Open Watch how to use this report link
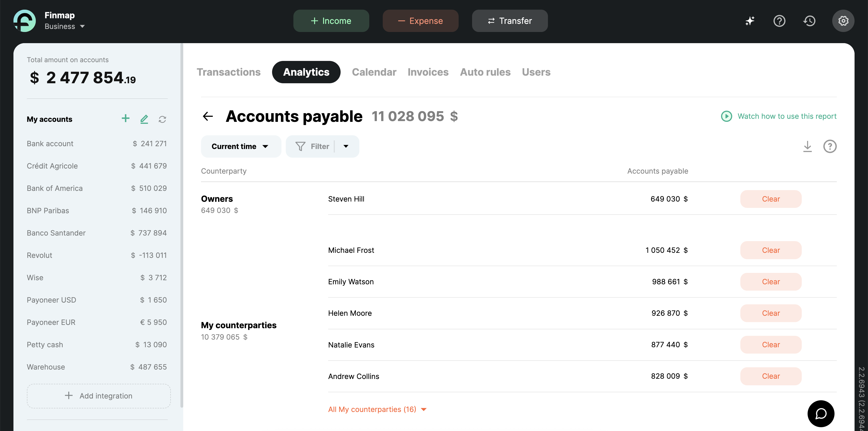 pyautogui.click(x=787, y=116)
